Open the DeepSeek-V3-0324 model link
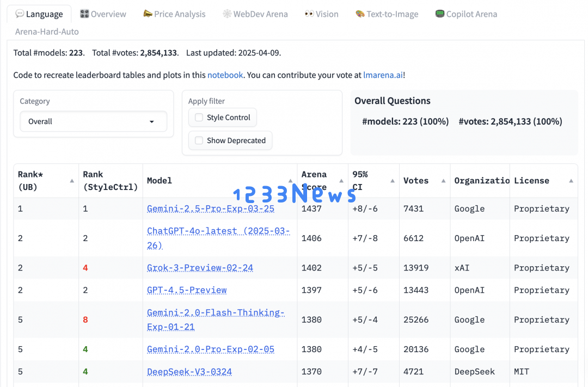588x387 pixels. (189, 372)
